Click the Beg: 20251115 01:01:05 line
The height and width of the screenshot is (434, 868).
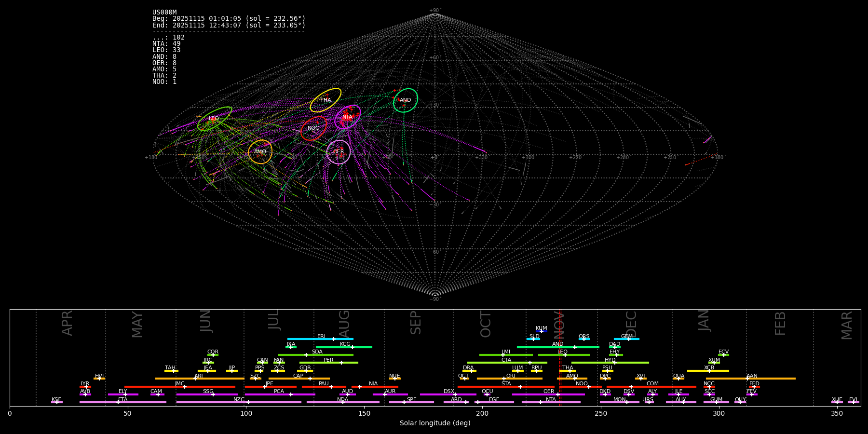click(x=229, y=19)
